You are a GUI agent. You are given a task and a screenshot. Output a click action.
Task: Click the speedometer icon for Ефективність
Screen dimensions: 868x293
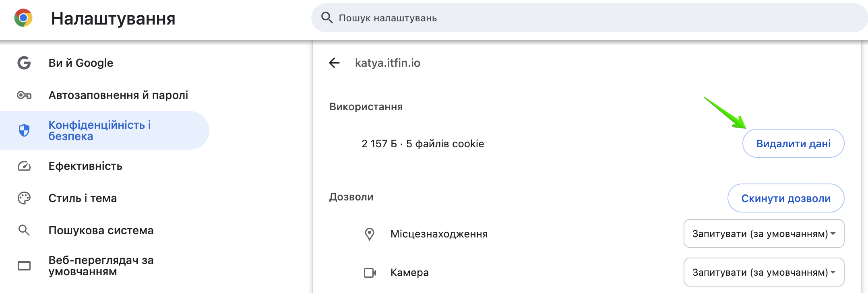tap(24, 166)
